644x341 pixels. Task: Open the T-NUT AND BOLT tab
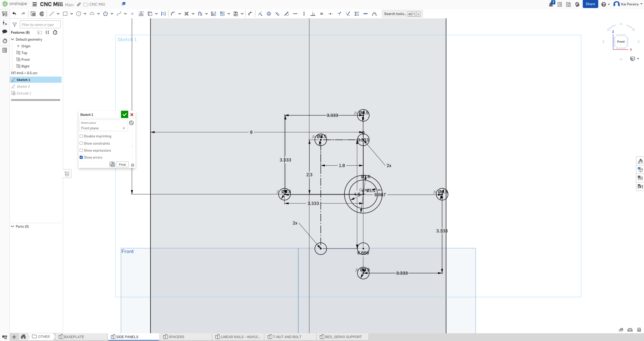pyautogui.click(x=287, y=337)
